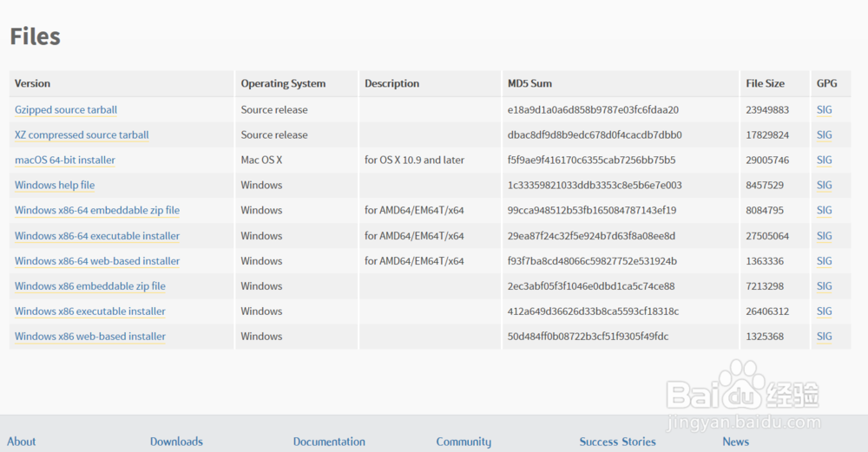This screenshot has width=868, height=452.
Task: Open SIG for Windows x86-64 executable installer
Action: click(824, 236)
